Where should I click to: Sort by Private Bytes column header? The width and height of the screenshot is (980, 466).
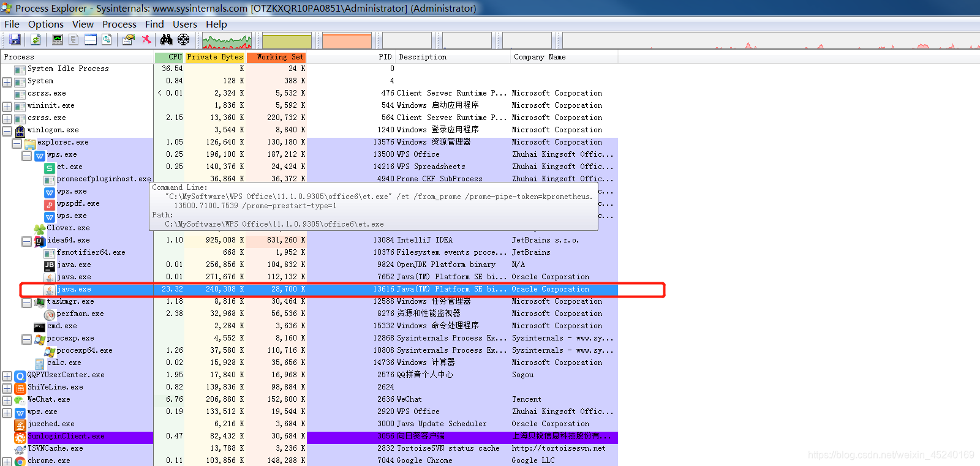coord(216,57)
